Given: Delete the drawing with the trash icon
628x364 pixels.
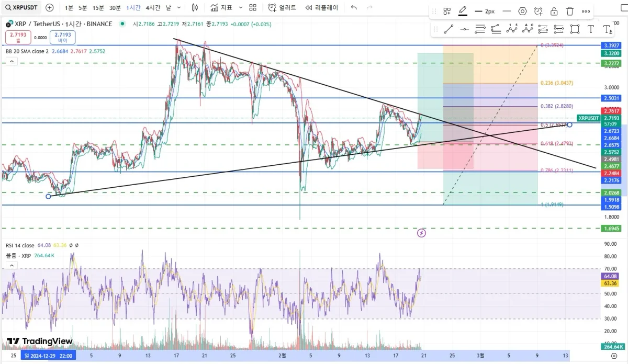Looking at the screenshot, I should tap(570, 11).
